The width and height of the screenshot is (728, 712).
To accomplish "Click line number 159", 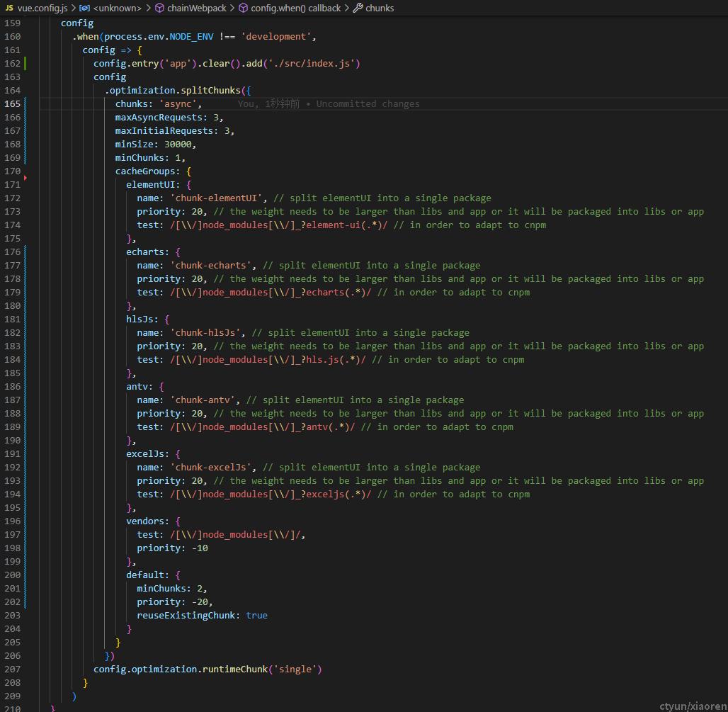I will (x=13, y=23).
